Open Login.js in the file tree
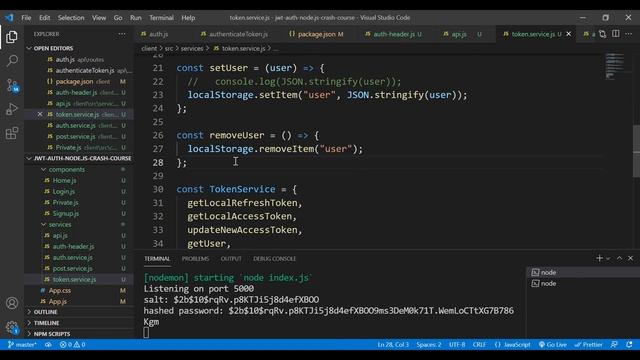This screenshot has width=640, height=360. click(64, 191)
